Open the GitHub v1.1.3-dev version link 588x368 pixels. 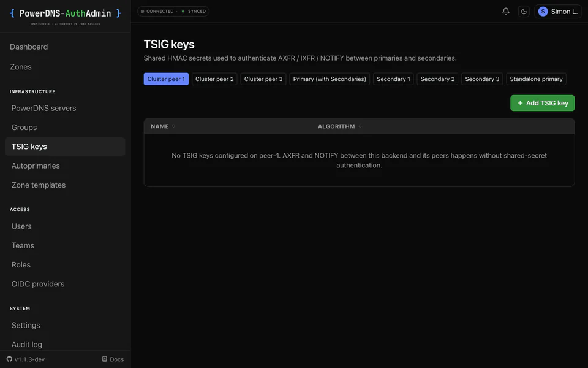point(26,359)
